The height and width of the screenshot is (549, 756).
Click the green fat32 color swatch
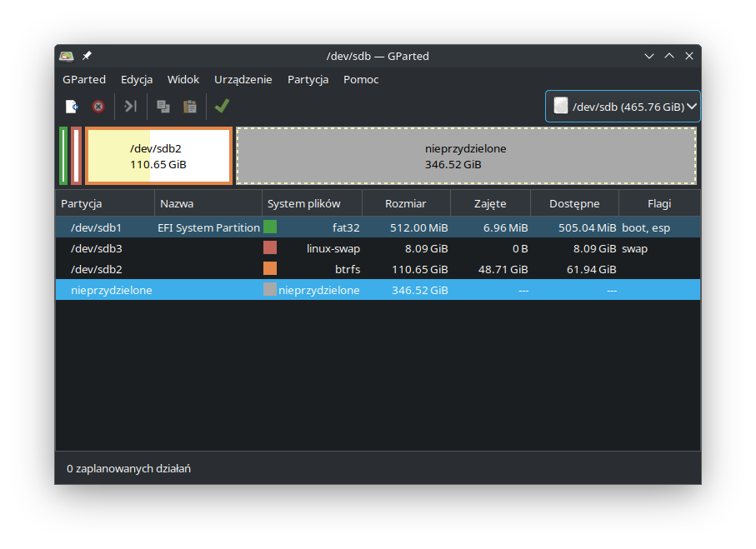click(270, 227)
